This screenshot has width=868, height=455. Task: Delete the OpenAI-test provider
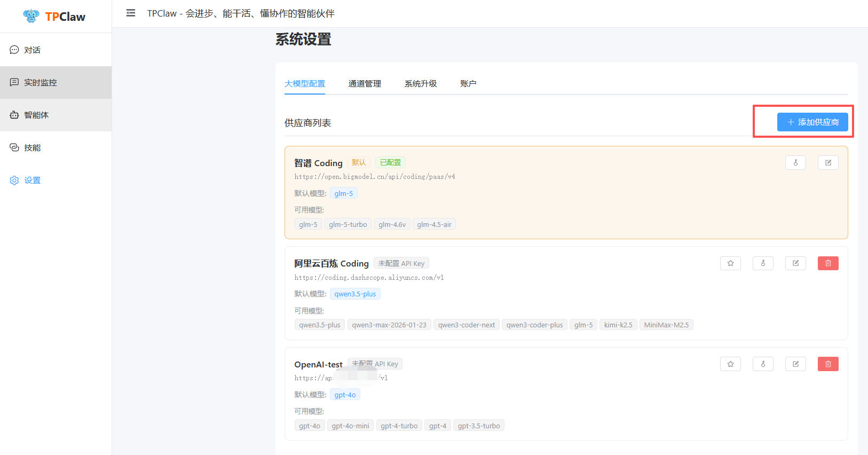click(x=828, y=364)
